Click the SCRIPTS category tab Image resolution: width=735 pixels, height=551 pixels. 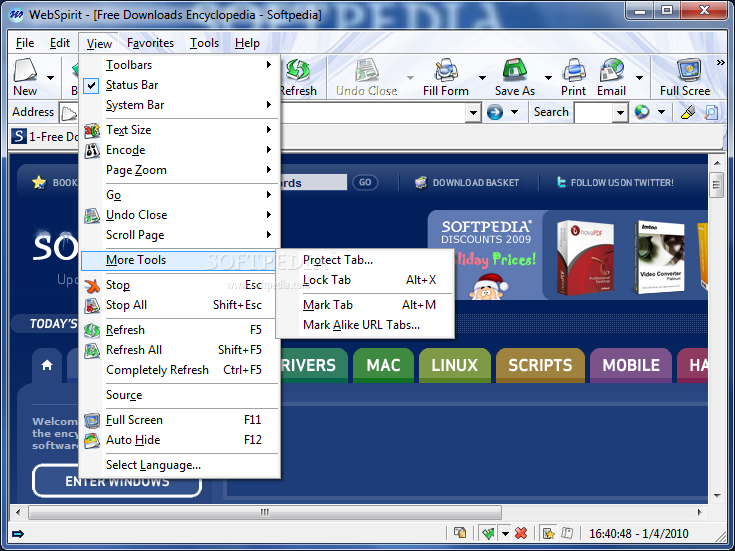[540, 365]
